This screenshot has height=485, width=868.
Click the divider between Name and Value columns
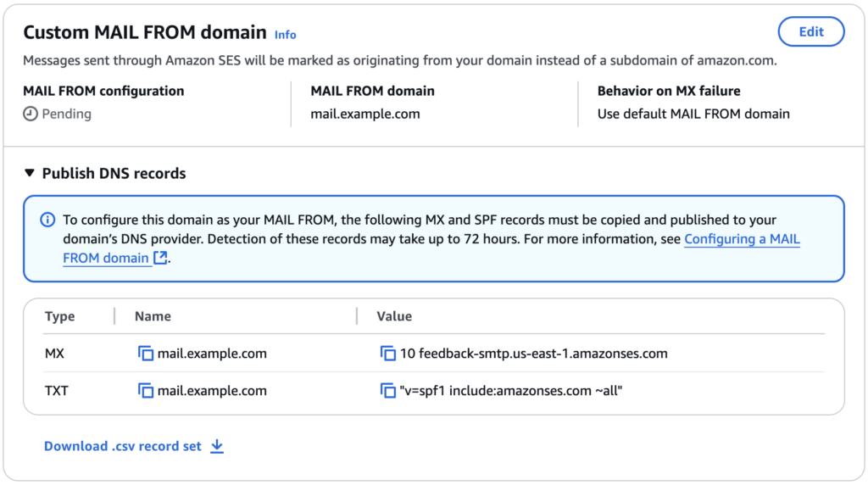click(357, 316)
